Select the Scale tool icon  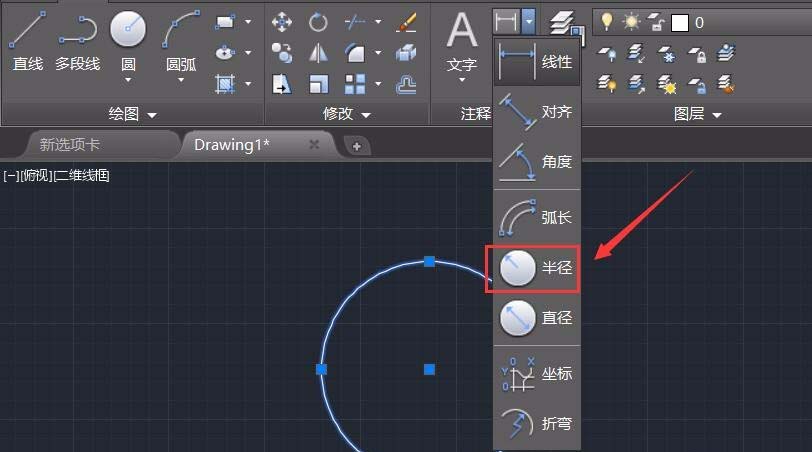pyautogui.click(x=318, y=84)
